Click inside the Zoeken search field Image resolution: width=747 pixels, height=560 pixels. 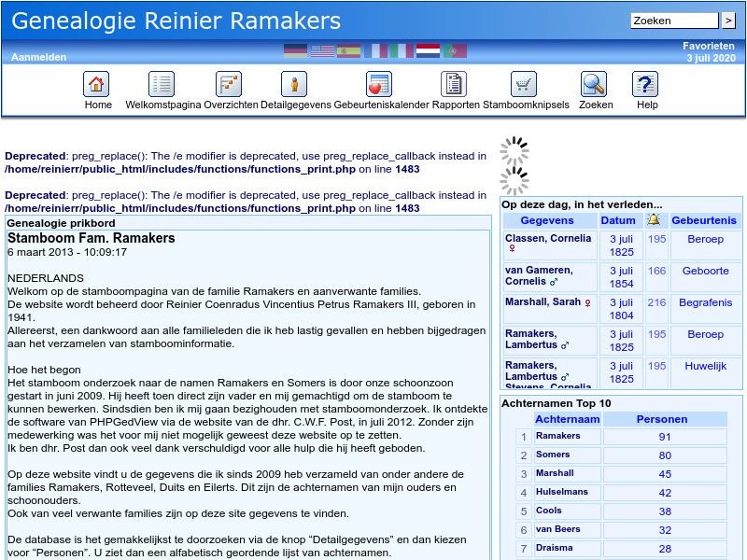(674, 20)
